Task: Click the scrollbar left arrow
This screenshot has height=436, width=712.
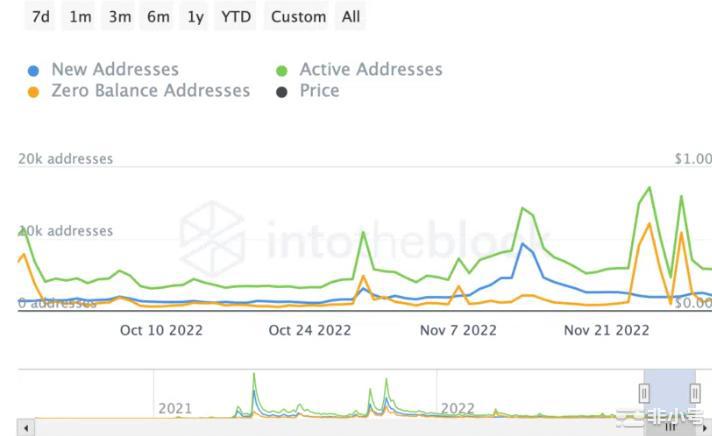Action: pos(26,427)
